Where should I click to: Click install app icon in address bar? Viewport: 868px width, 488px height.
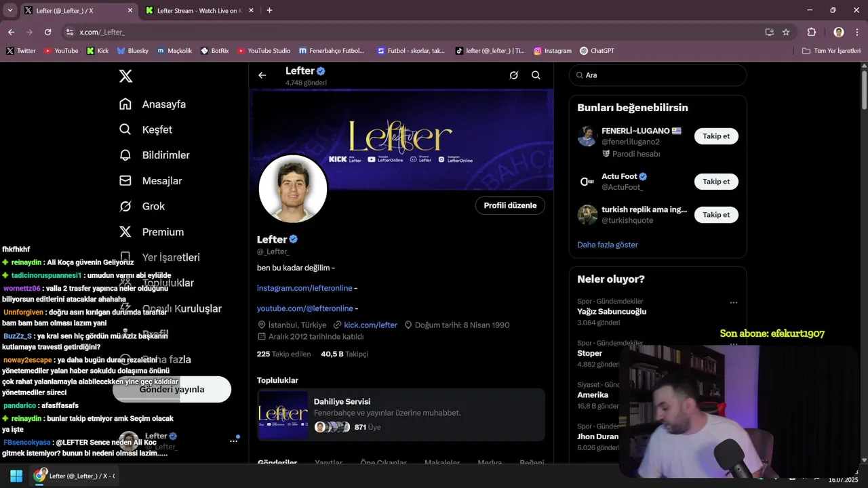769,32
